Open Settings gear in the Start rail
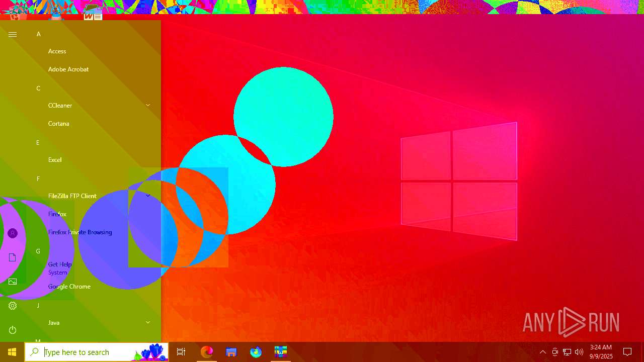This screenshot has height=362, width=644. [13, 306]
